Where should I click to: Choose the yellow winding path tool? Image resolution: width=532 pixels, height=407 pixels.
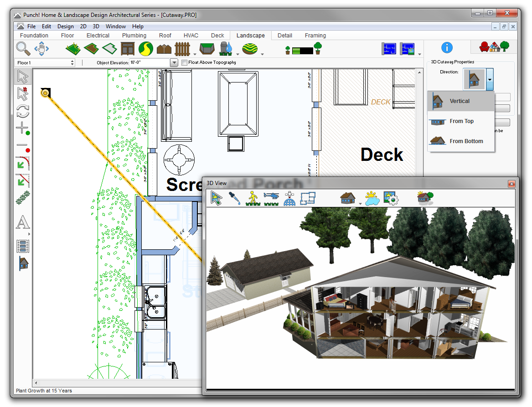(x=146, y=48)
